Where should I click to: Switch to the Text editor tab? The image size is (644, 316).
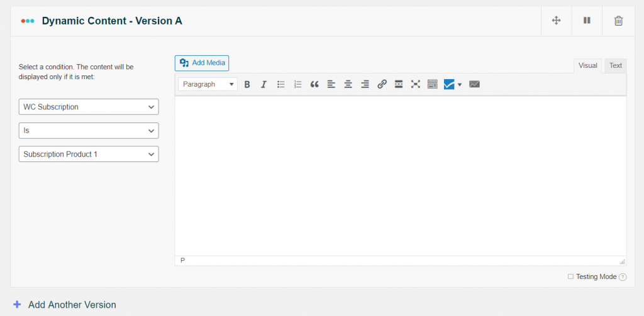tap(616, 66)
